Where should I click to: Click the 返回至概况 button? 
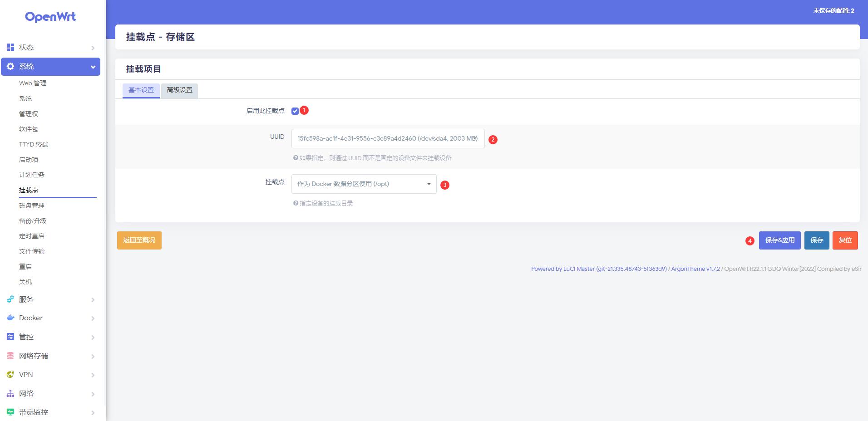click(139, 240)
